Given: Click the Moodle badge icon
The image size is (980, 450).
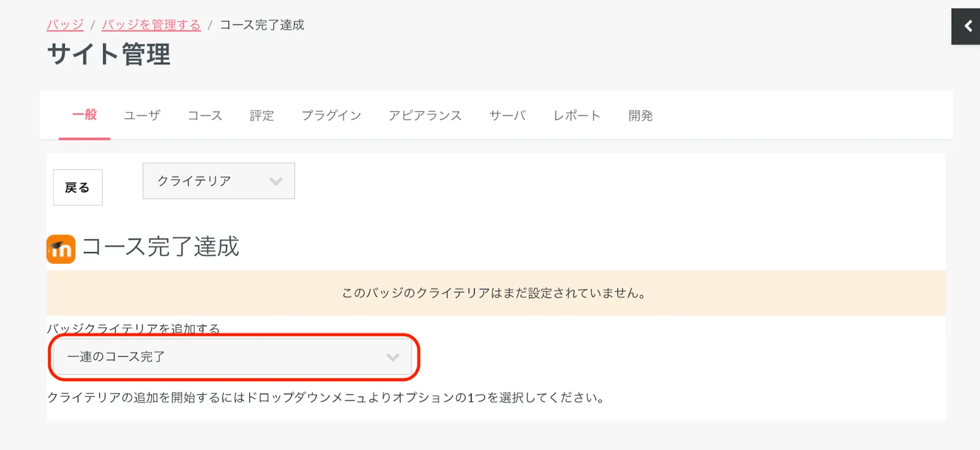Looking at the screenshot, I should point(61,249).
